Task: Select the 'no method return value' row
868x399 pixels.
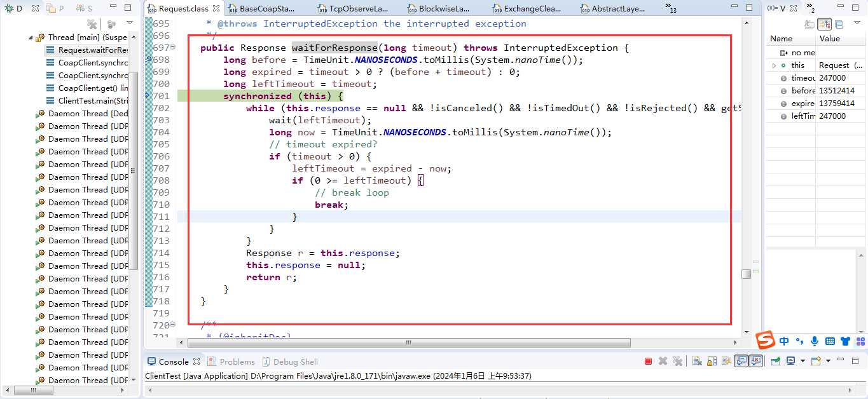Action: (x=816, y=53)
